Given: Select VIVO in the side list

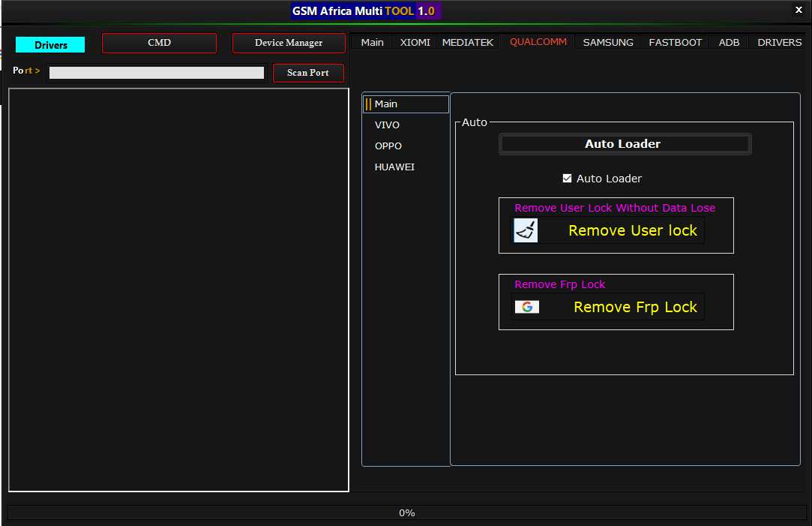Looking at the screenshot, I should coord(387,125).
